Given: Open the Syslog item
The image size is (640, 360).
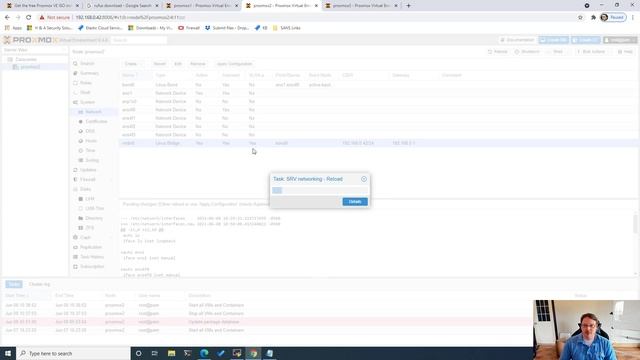Looking at the screenshot, I should coord(92,160).
